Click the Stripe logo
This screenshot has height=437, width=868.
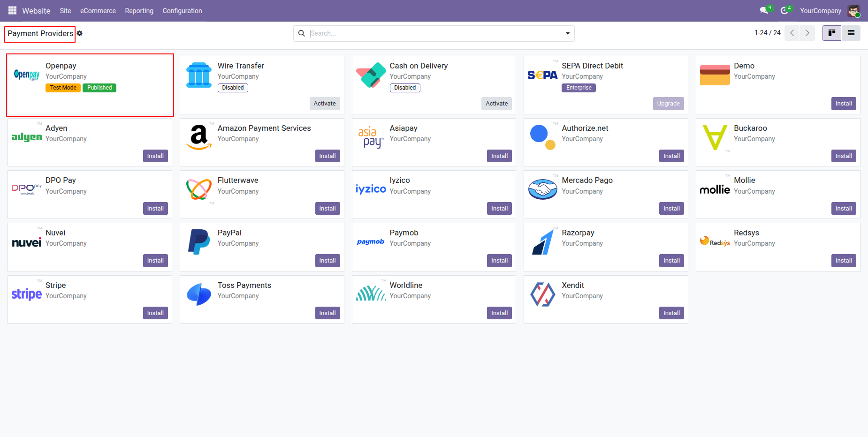point(27,294)
